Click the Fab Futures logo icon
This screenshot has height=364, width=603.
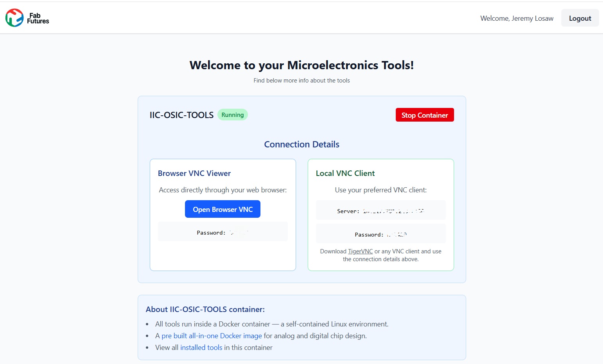(14, 18)
